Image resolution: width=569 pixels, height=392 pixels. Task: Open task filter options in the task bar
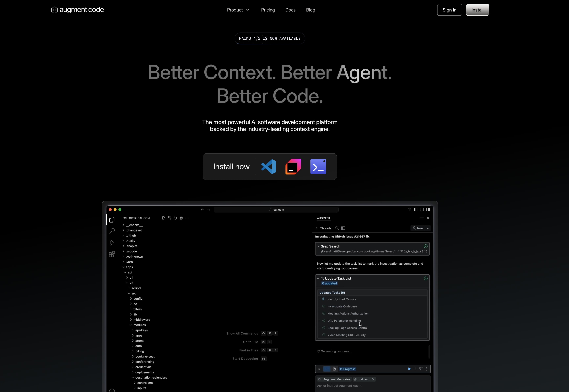pos(421,369)
